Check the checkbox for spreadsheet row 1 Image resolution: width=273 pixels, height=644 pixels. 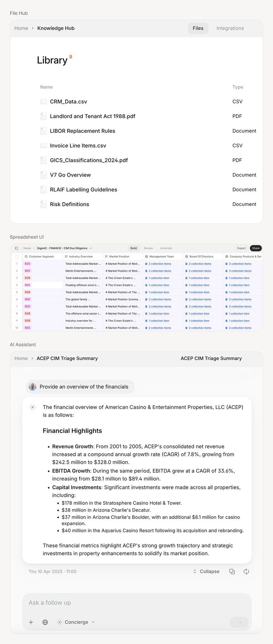(x=17, y=264)
